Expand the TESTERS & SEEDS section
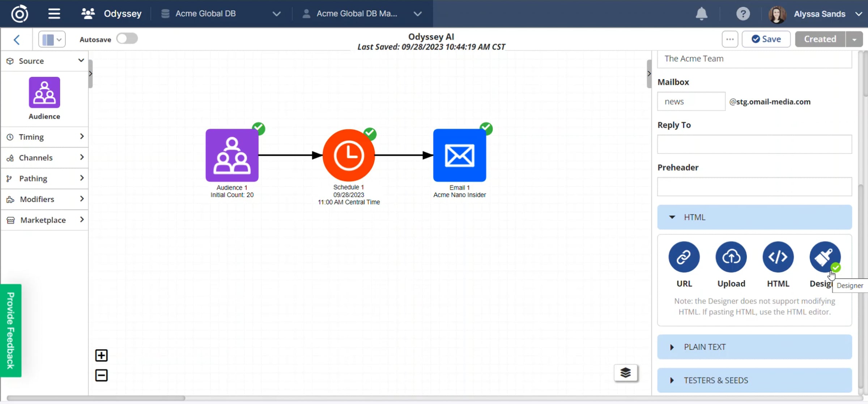Image resolution: width=868 pixels, height=404 pixels. (x=754, y=380)
